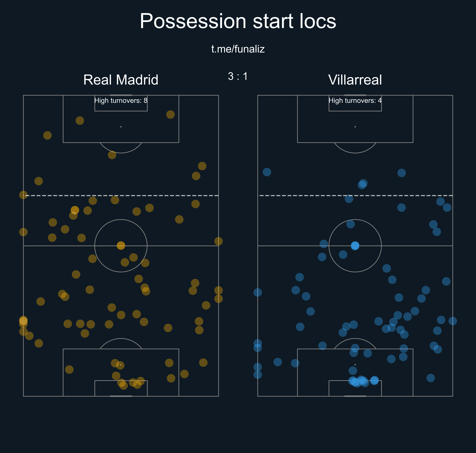Select the Villarreal team heading
Image resolution: width=476 pixels, height=453 pixels.
click(355, 80)
